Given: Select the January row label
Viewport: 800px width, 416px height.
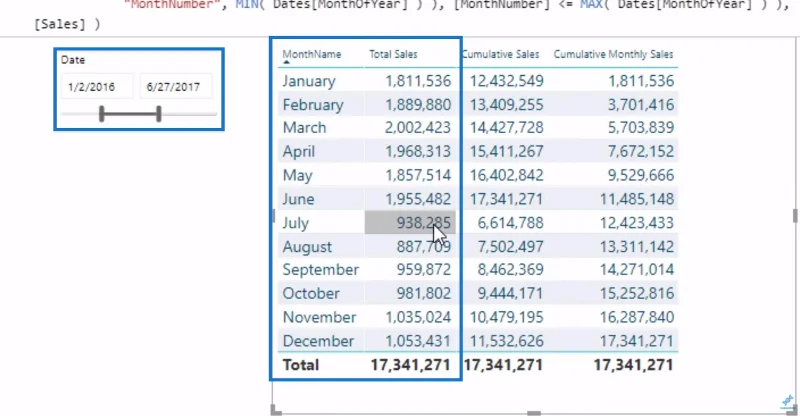Looking at the screenshot, I should pos(309,81).
